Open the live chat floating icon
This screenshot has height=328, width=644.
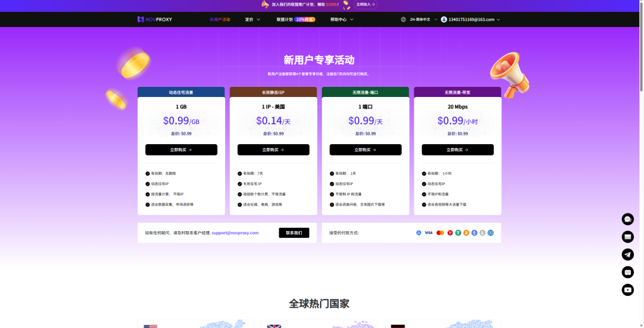coord(628,219)
